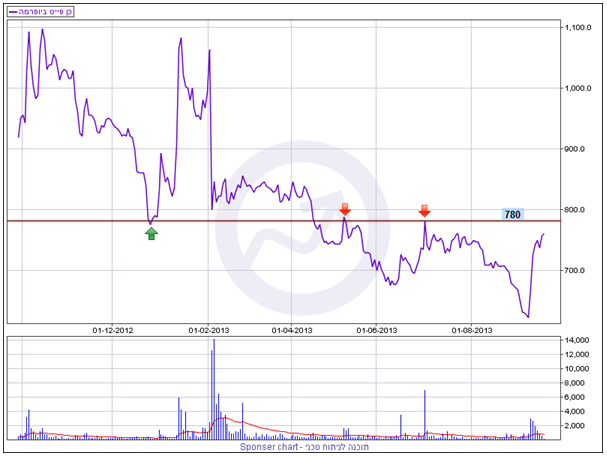This screenshot has height=457, width=607.
Task: Select the 01-08-2013 date on the axis
Action: coord(472,329)
